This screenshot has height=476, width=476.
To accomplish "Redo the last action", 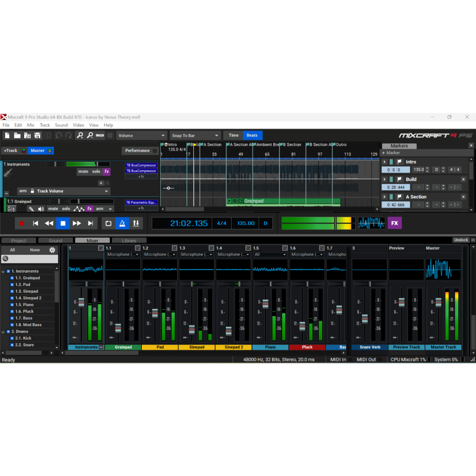I will coord(69,135).
